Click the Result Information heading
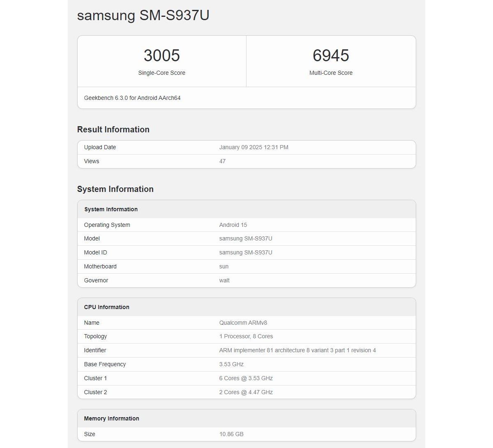This screenshot has width=493, height=448. (x=113, y=129)
